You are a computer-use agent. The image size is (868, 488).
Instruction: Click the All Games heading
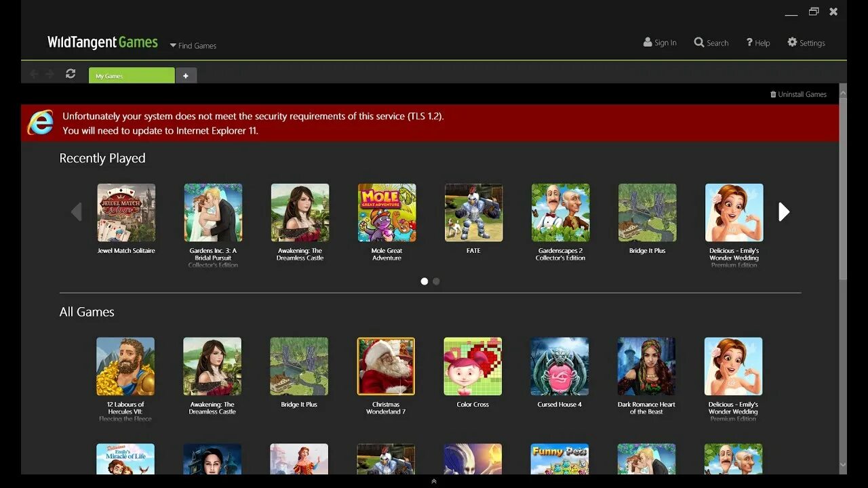[x=87, y=312]
